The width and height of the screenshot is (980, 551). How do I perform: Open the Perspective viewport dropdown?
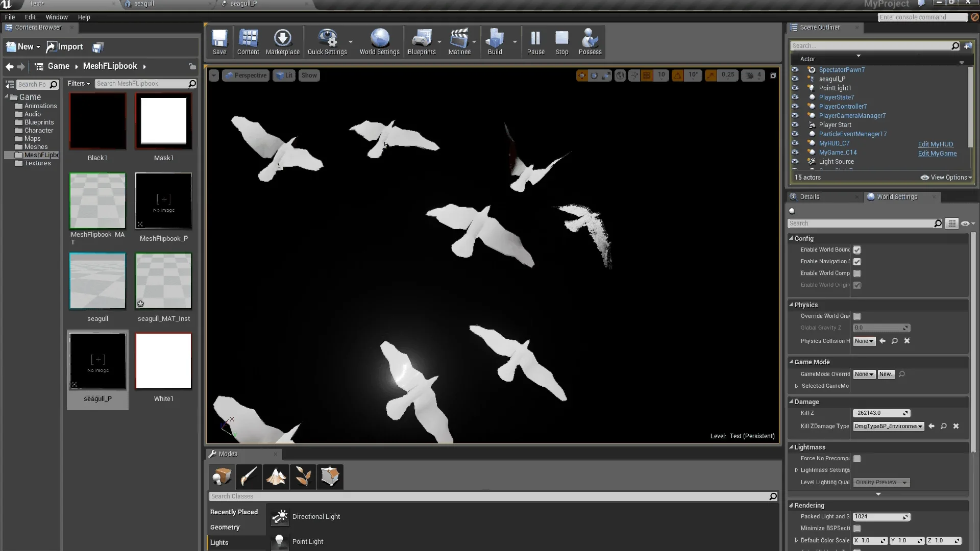tap(246, 75)
